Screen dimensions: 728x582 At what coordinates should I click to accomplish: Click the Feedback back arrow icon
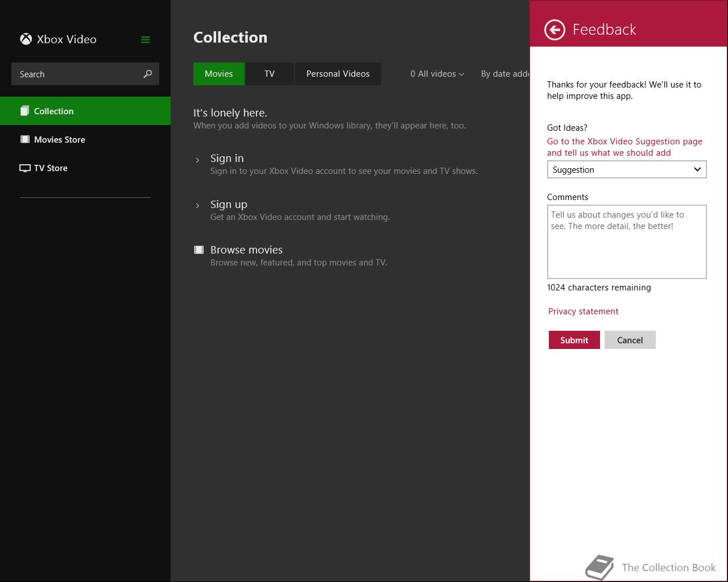pyautogui.click(x=555, y=30)
